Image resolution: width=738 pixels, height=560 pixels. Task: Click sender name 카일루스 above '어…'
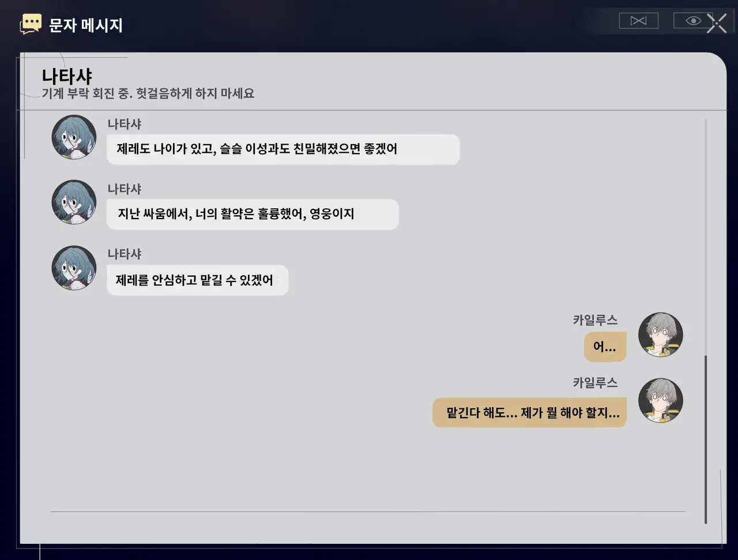coord(595,320)
